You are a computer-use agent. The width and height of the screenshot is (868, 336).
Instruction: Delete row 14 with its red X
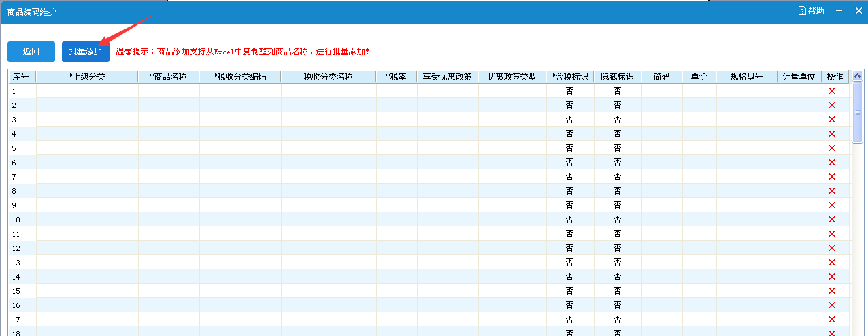click(x=831, y=277)
